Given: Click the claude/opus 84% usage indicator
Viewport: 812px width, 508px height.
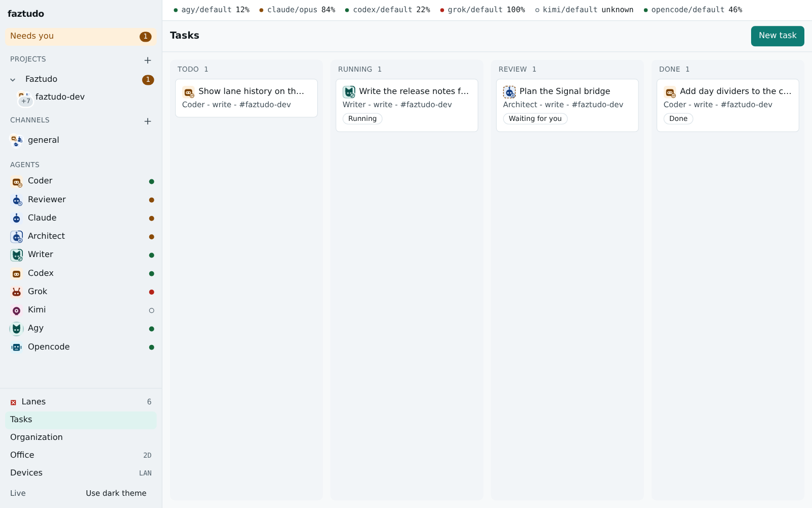Looking at the screenshot, I should (x=297, y=10).
